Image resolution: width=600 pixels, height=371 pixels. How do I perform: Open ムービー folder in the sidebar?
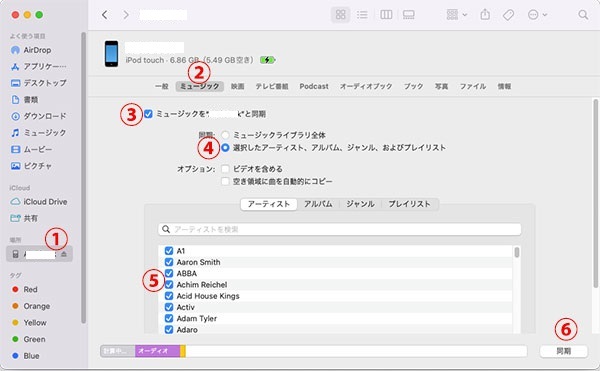pyautogui.click(x=32, y=149)
